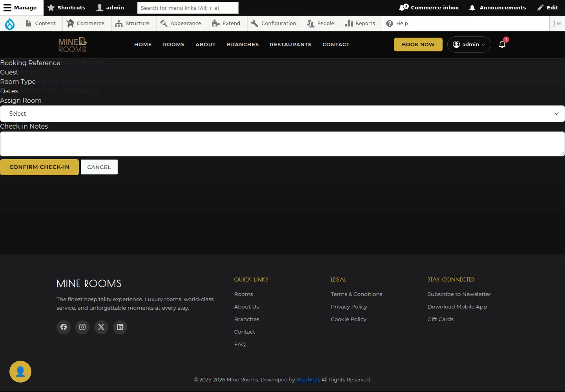Go to the ROOMS navigation page
This screenshot has height=392, width=565.
click(173, 45)
